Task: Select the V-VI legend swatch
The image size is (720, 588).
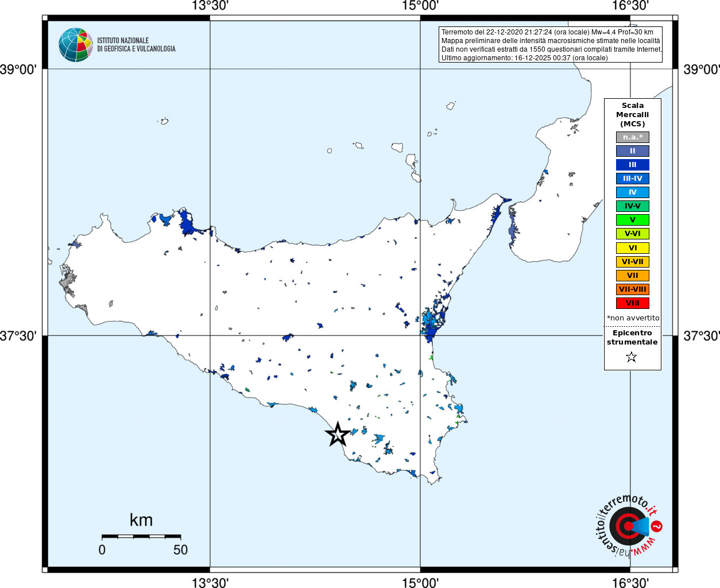Action: point(633,234)
